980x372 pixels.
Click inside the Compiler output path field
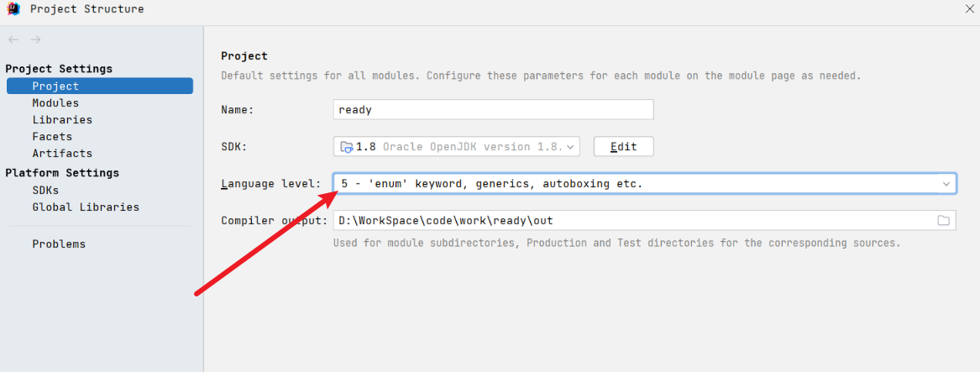[630, 220]
